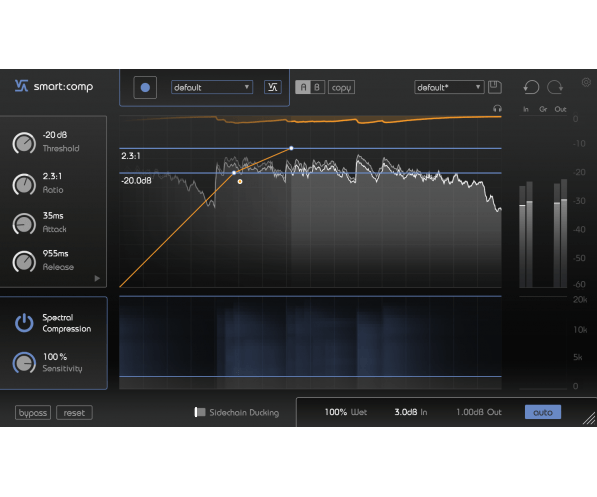This screenshot has height=497, width=597.
Task: Click the In meter label
Action: pyautogui.click(x=526, y=109)
